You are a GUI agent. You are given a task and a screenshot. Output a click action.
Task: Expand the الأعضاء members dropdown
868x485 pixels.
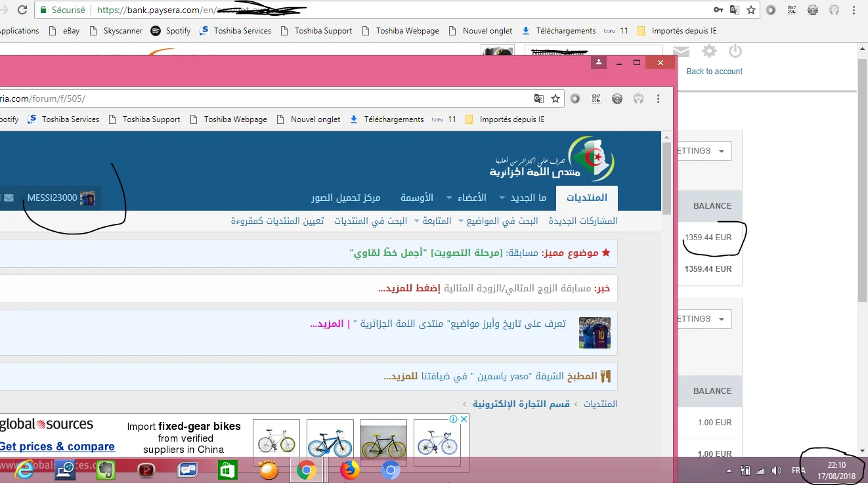click(467, 198)
